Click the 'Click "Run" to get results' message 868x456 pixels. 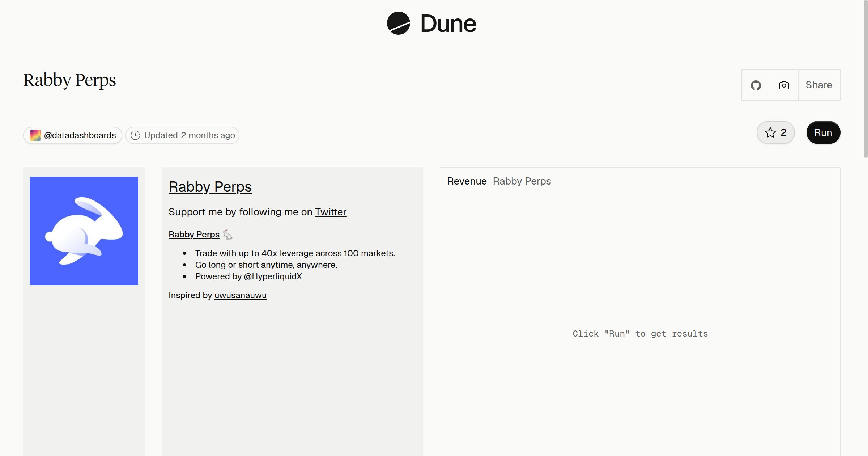(x=640, y=334)
